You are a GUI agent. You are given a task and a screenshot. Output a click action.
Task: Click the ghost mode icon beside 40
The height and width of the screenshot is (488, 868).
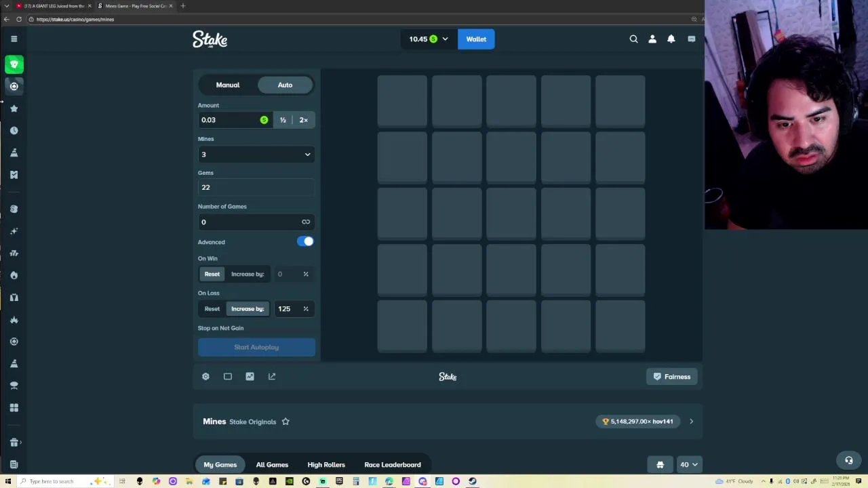[x=660, y=464]
